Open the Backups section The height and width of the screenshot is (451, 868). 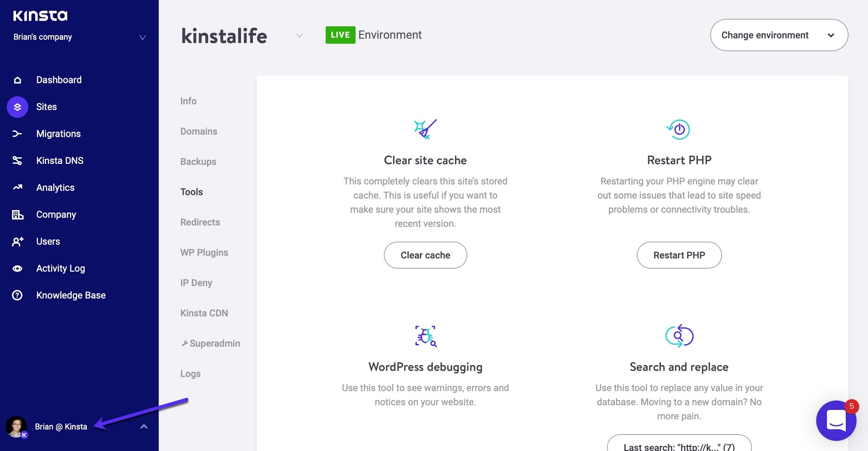[x=198, y=161]
